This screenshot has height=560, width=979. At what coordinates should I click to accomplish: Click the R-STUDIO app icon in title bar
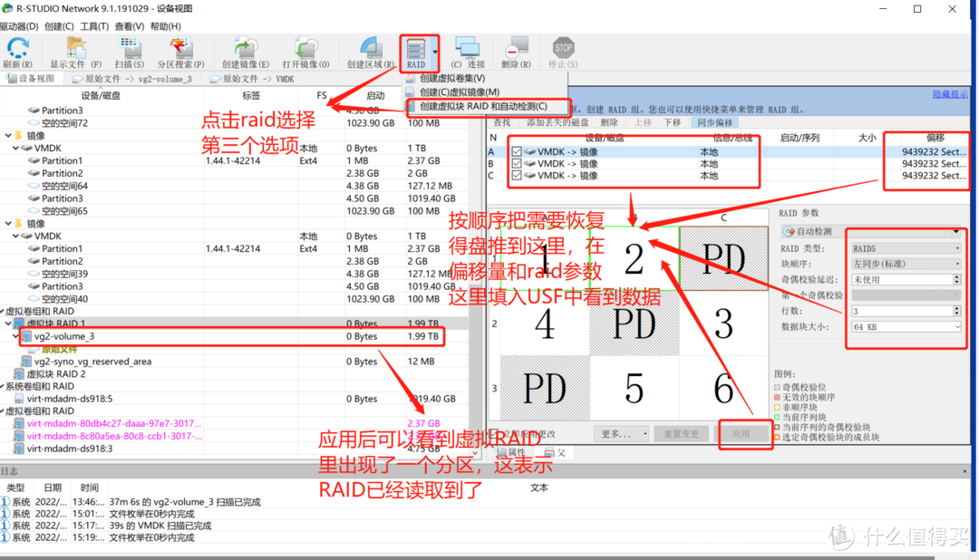point(7,9)
